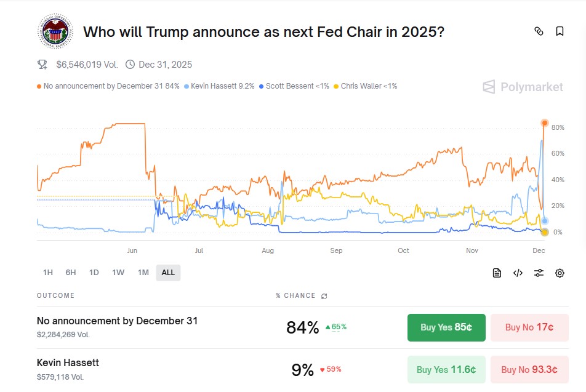The width and height of the screenshot is (586, 392).
Task: Click the orange No announcement legend dot
Action: (39, 86)
